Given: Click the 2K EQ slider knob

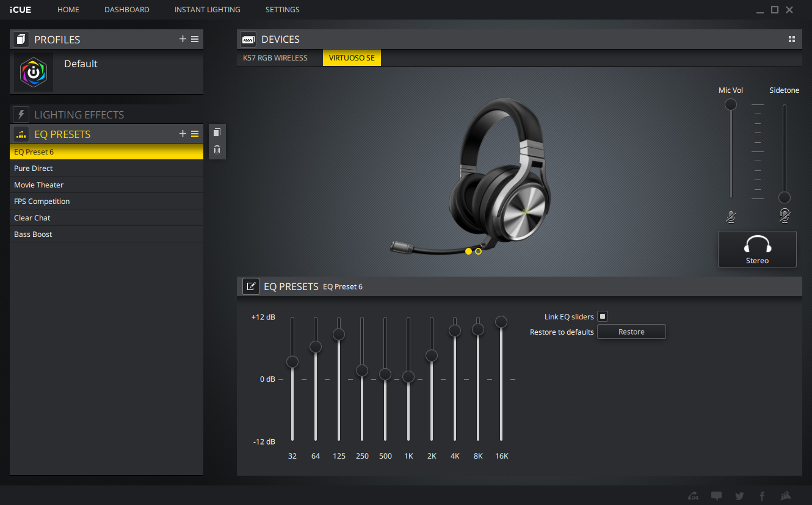Looking at the screenshot, I should (432, 355).
